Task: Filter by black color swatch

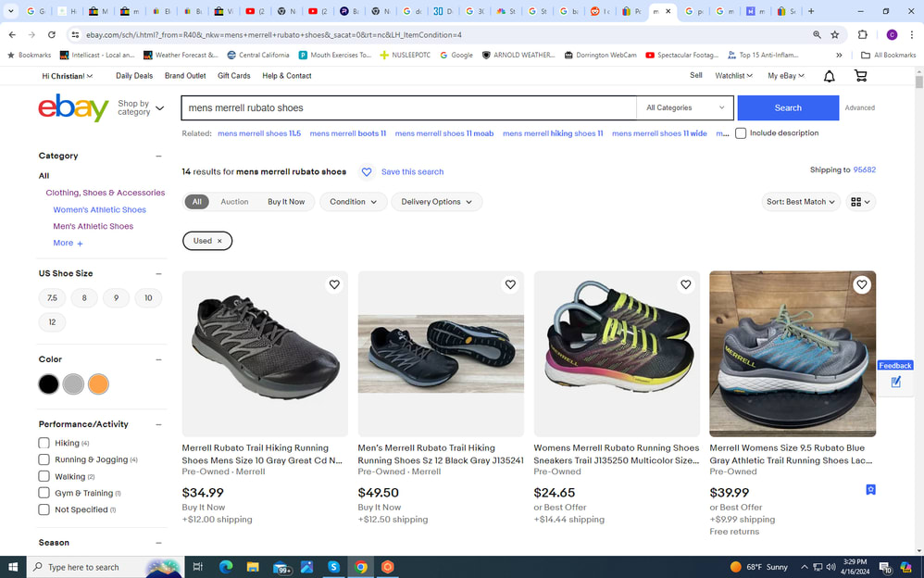Action: [49, 384]
